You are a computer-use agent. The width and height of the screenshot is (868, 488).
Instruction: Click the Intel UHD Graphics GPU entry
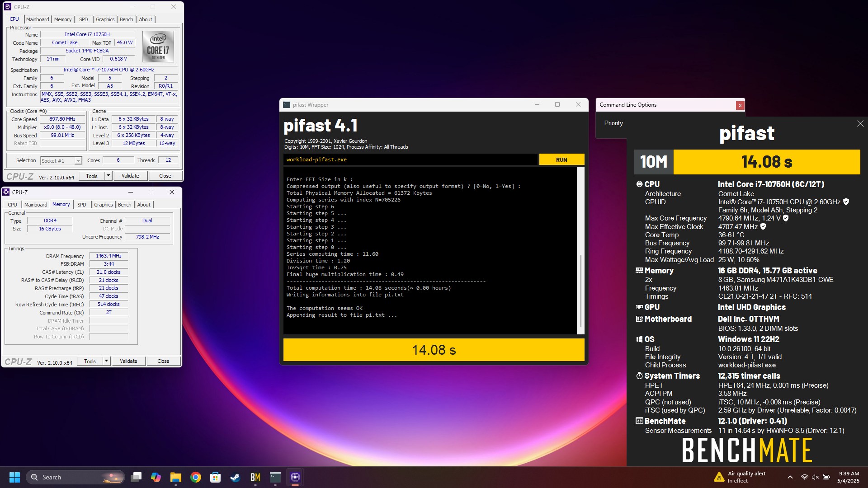(752, 307)
